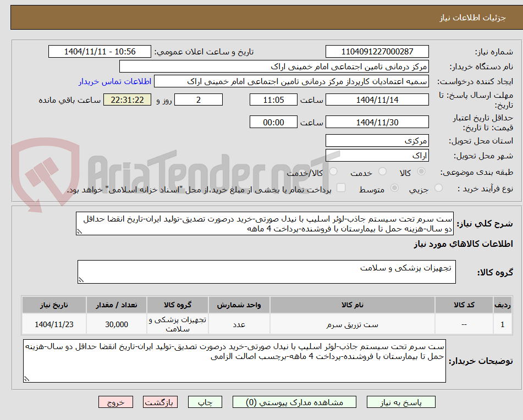Select the خدمت radio button
Screen dimensions: 523x420
point(382,172)
